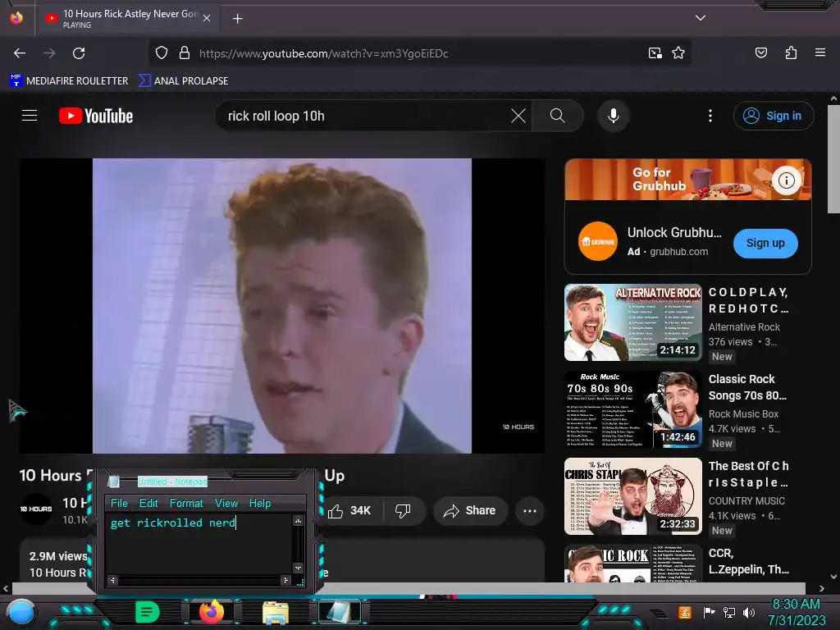The height and width of the screenshot is (630, 840).
Task: Open the Go for Grubhub ad banner
Action: [688, 180]
